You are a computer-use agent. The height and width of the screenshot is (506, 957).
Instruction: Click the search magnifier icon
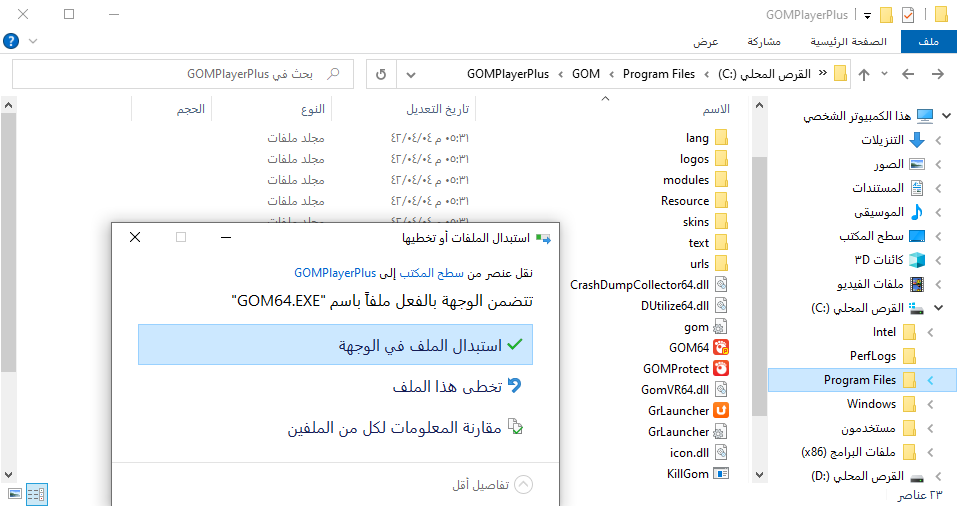pos(333,74)
